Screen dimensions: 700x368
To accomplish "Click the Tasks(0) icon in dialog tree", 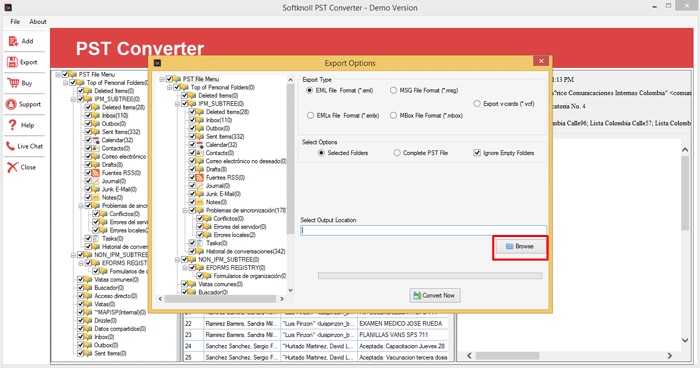I will (200, 243).
